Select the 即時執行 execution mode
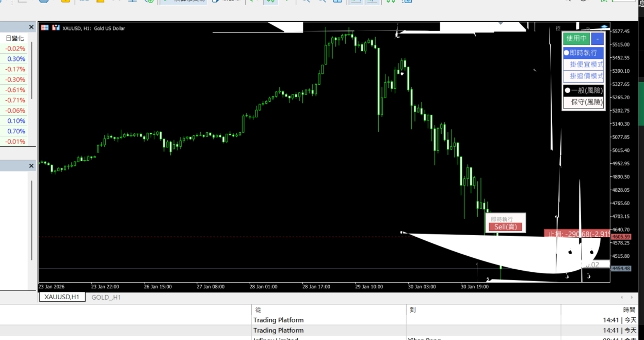Image resolution: width=644 pixels, height=340 pixels. coord(583,53)
